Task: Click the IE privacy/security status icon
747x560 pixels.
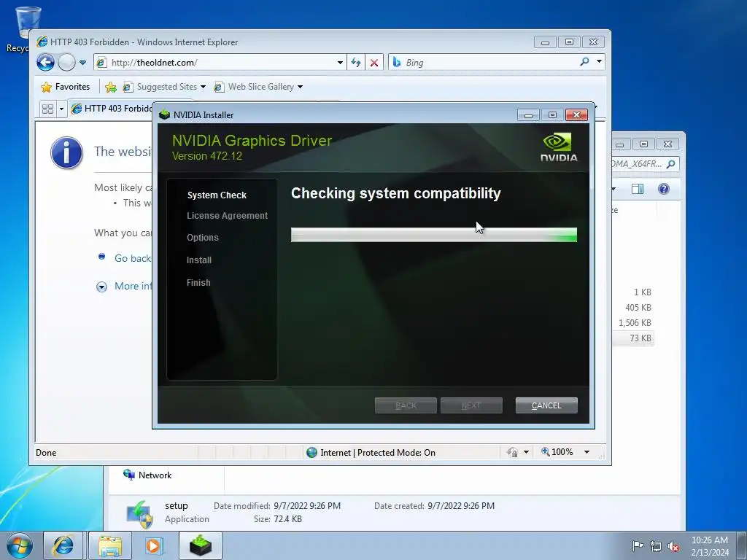Action: (512, 452)
